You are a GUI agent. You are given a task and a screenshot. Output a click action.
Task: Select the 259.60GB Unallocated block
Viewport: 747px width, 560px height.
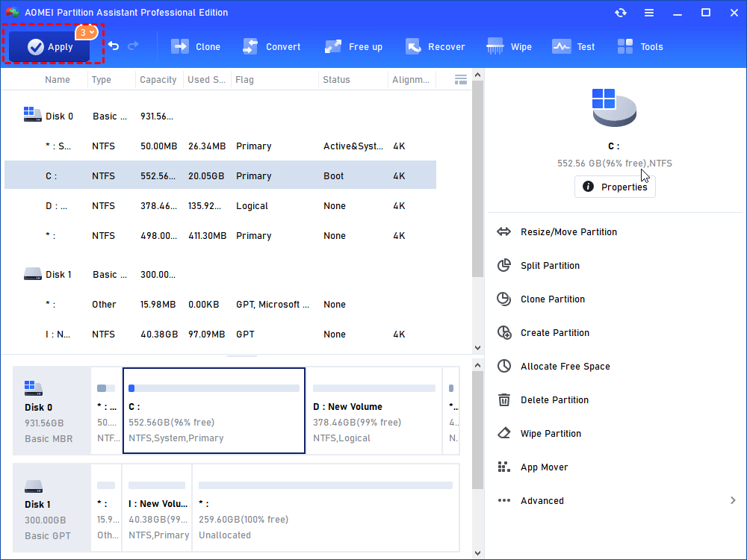click(326, 508)
